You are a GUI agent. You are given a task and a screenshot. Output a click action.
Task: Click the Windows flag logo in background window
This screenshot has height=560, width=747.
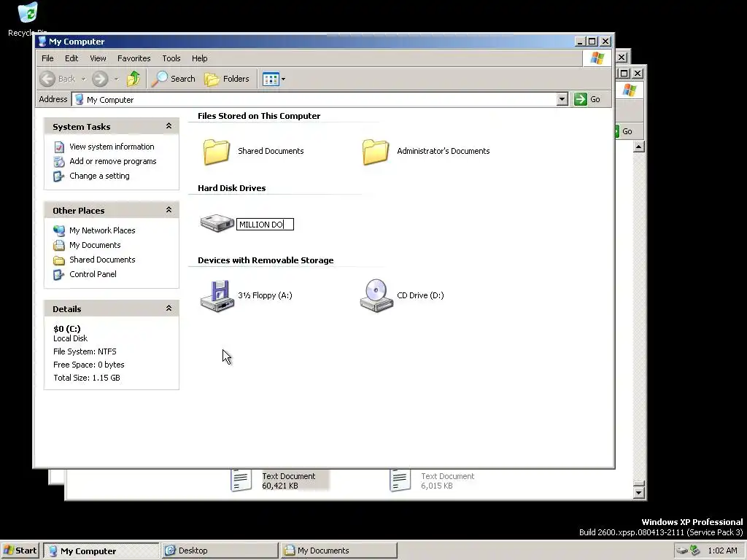630,90
